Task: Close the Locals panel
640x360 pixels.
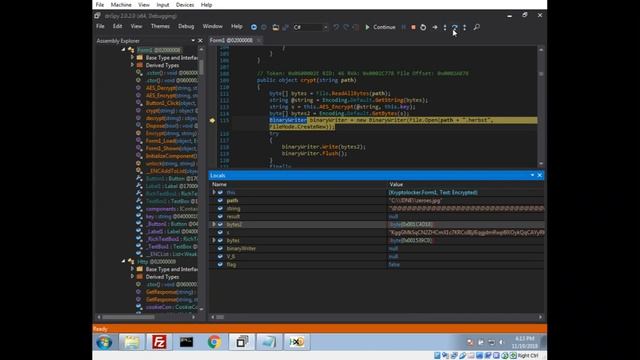Action: [540, 175]
